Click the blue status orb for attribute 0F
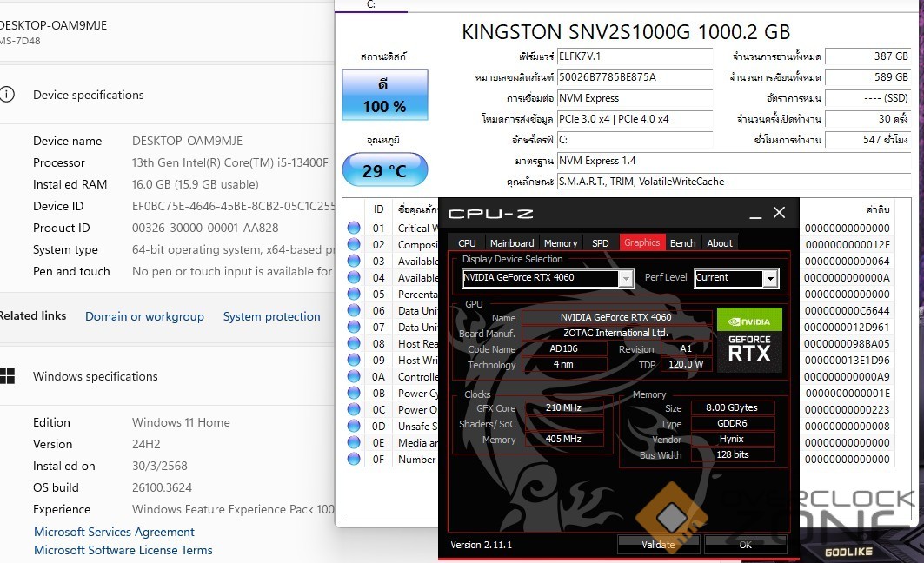The width and height of the screenshot is (924, 563). tap(354, 460)
